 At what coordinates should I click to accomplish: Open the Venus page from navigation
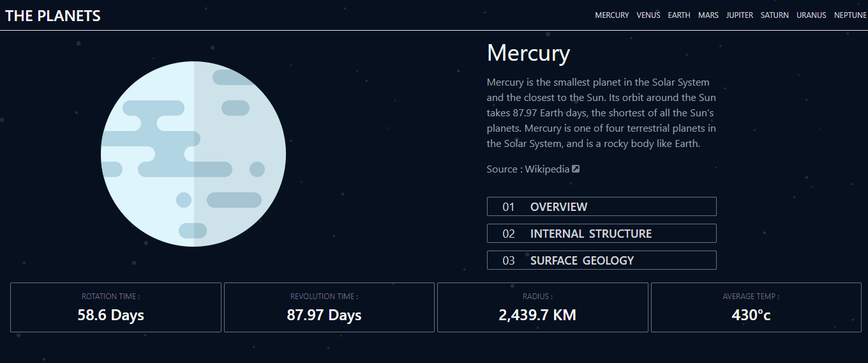coord(648,15)
